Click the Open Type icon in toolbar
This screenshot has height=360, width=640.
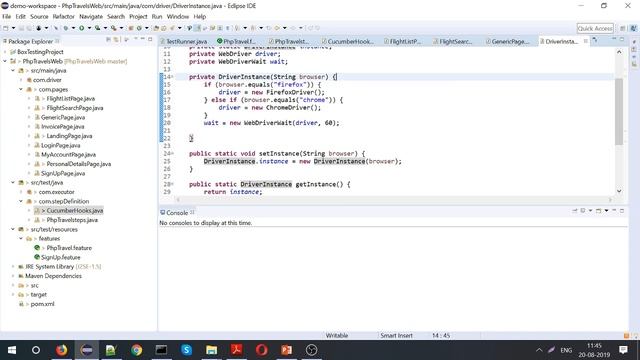[156, 28]
